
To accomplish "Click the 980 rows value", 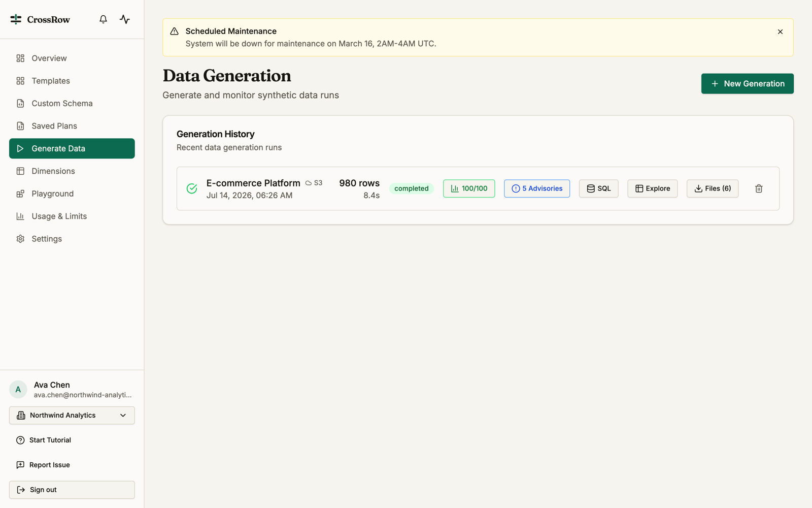I will tap(359, 183).
